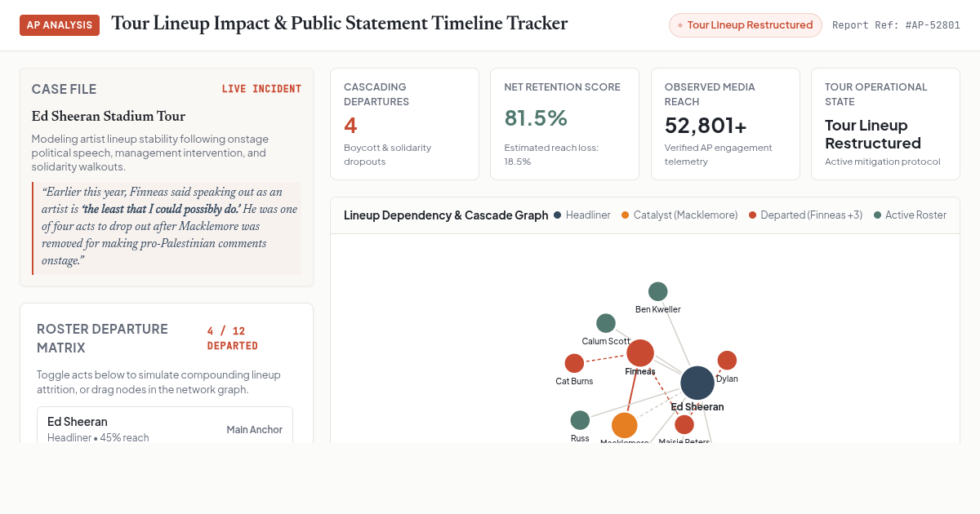Image resolution: width=980 pixels, height=514 pixels.
Task: Click the Calum Scott node
Action: pos(606,323)
